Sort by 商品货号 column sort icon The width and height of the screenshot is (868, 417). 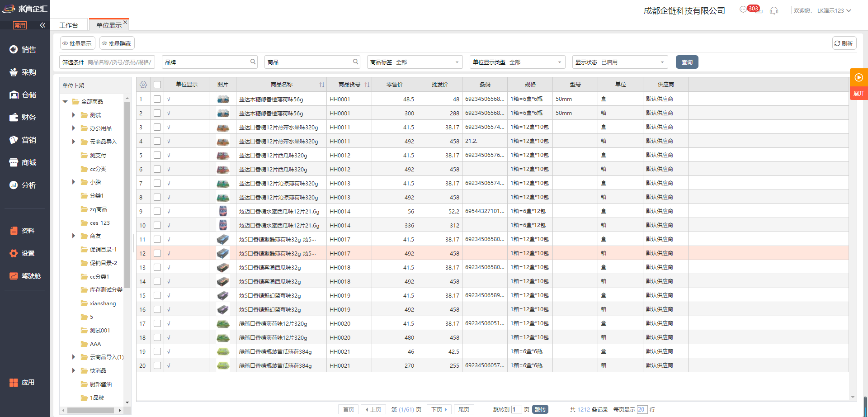[x=367, y=85]
